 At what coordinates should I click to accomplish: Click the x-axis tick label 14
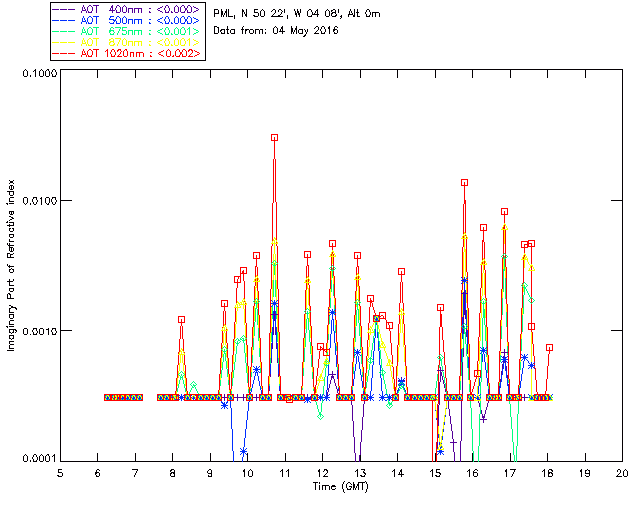tap(398, 473)
